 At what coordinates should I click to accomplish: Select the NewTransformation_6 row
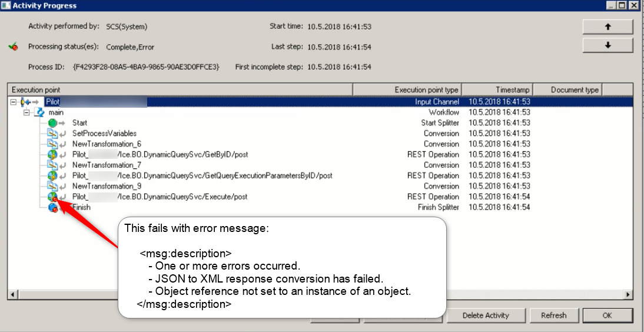(320, 144)
